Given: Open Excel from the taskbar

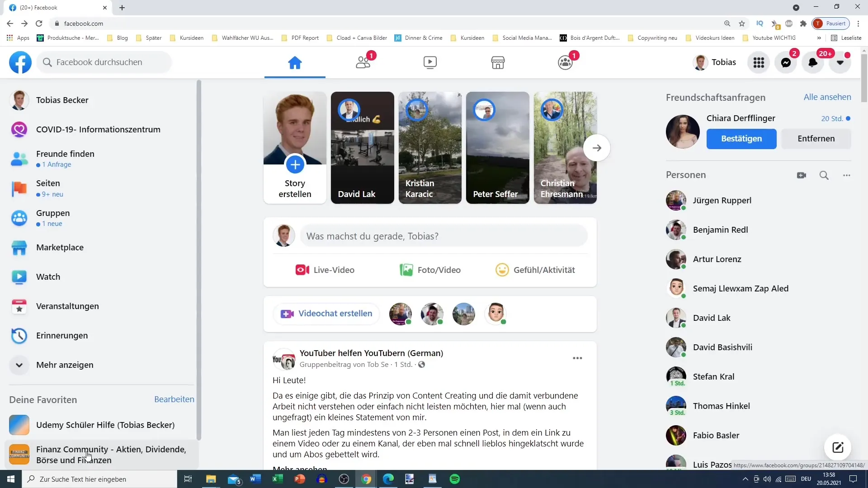Looking at the screenshot, I should tap(277, 479).
